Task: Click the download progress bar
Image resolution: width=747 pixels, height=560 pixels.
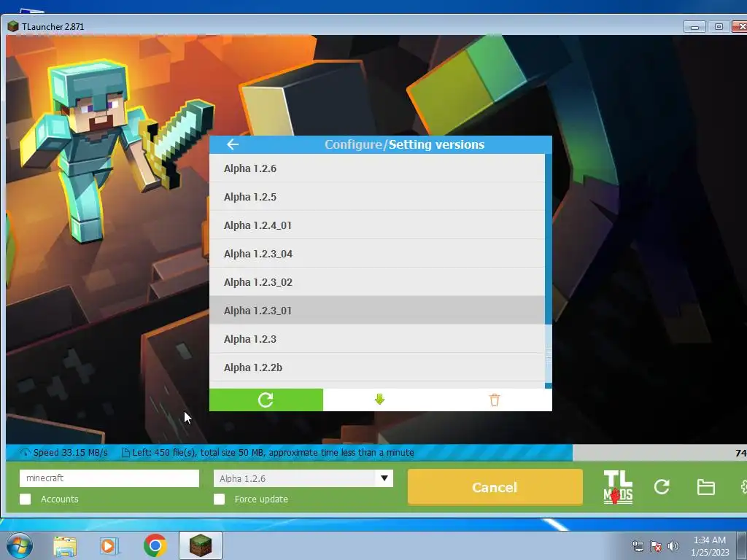Action: click(x=376, y=452)
